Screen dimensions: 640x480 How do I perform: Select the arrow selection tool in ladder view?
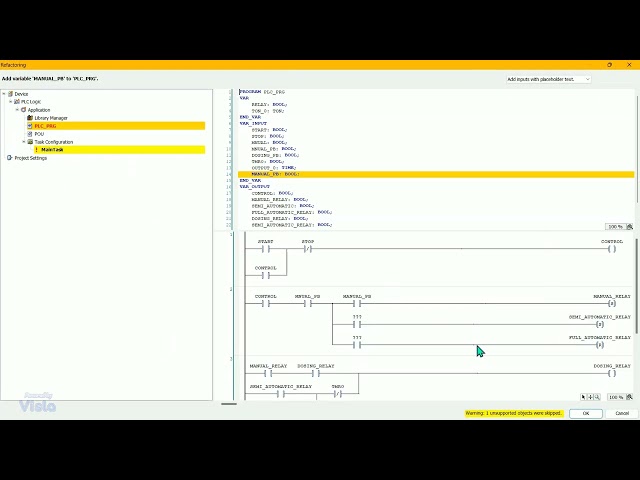583,397
